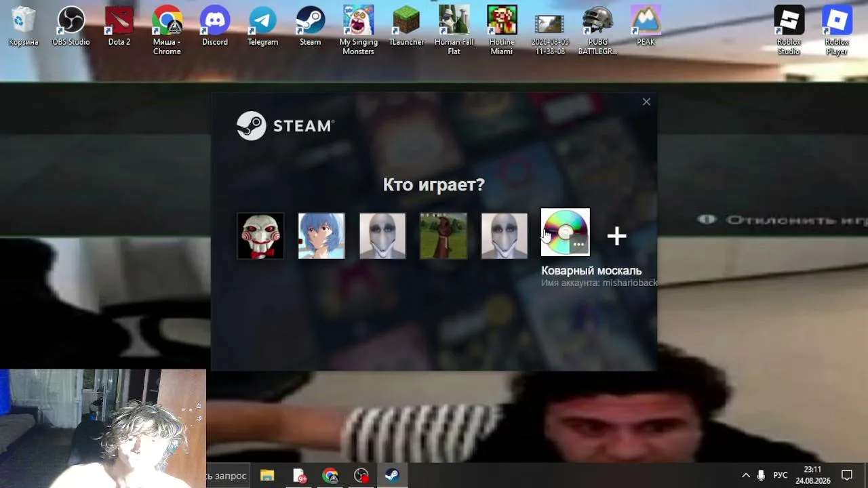Select the Roblox Player desktop shortcut

(837, 30)
